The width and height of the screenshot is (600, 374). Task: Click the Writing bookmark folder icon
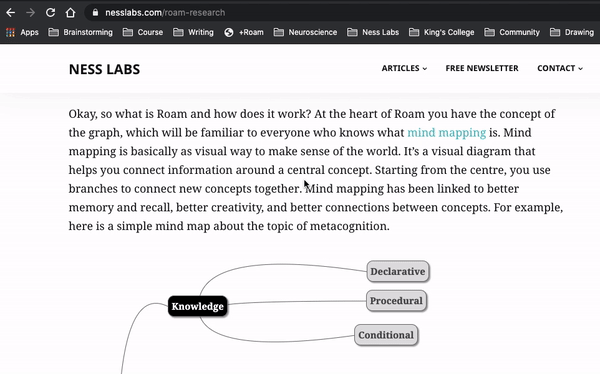coord(178,32)
